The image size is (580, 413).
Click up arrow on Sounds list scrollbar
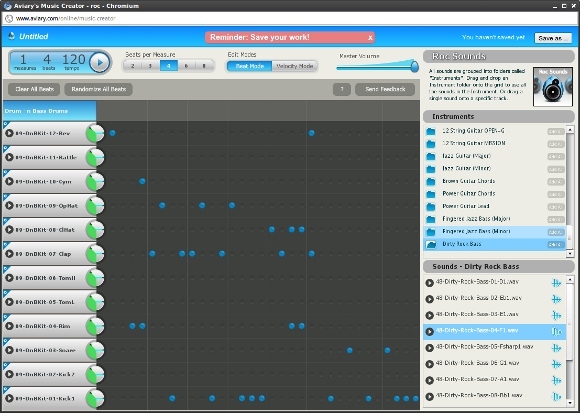(x=570, y=279)
